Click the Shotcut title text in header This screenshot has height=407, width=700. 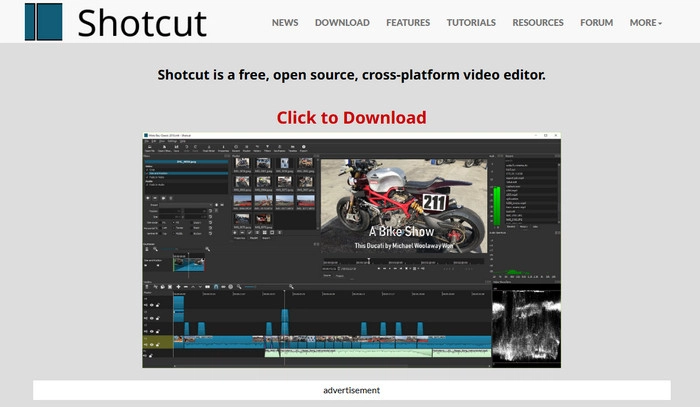[142, 21]
